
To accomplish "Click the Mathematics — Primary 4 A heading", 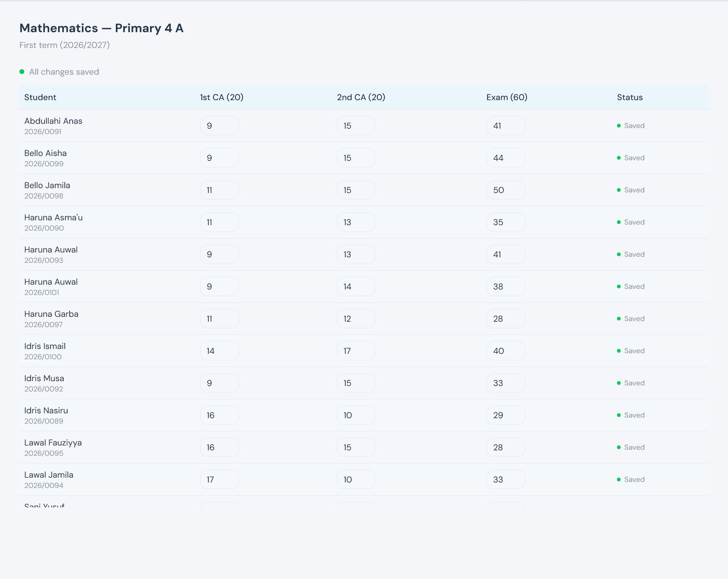I will (x=101, y=28).
